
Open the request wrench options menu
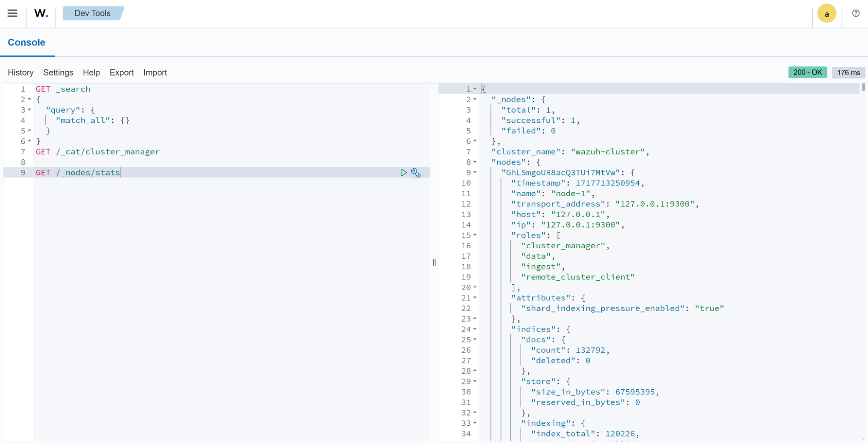[x=416, y=172]
